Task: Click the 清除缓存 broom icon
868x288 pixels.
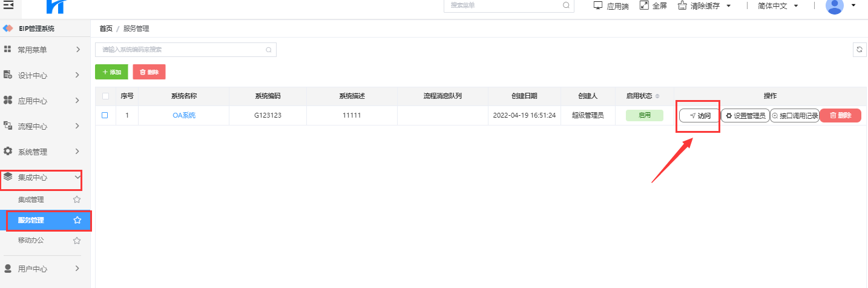Action: point(682,5)
